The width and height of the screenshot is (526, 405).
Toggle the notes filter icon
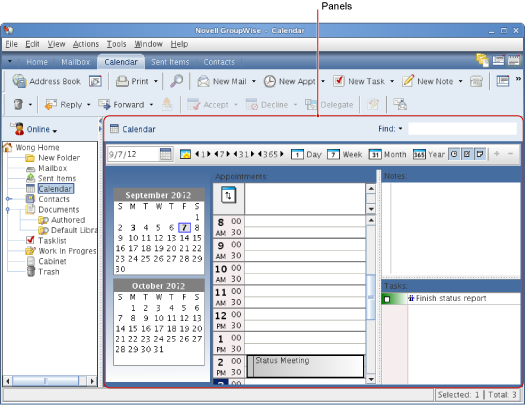point(480,154)
